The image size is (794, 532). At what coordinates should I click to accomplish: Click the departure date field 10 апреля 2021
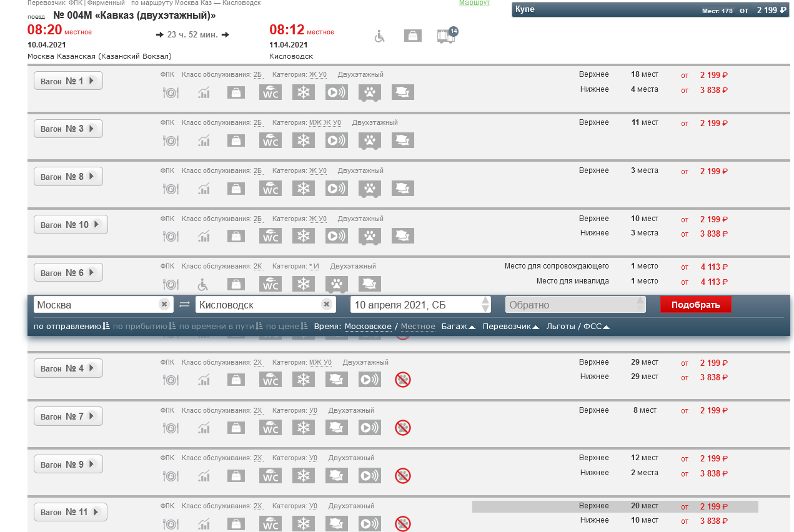click(x=414, y=305)
